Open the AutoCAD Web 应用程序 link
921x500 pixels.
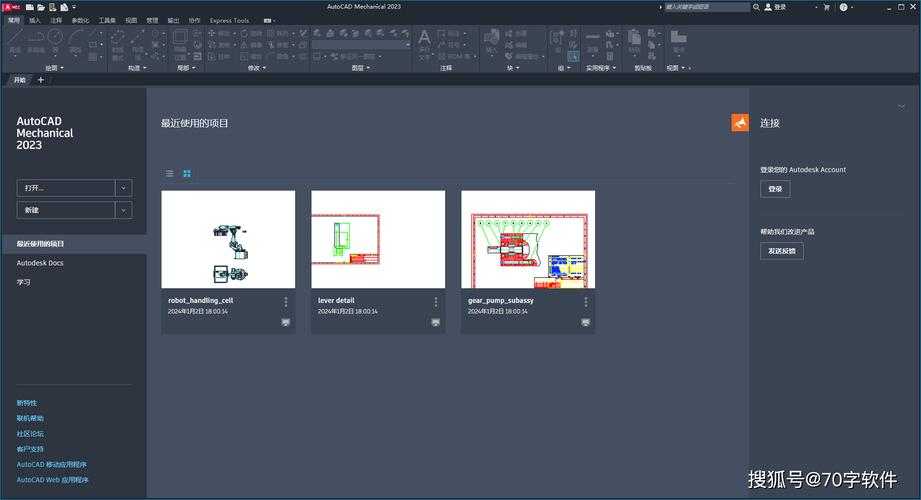[x=52, y=480]
